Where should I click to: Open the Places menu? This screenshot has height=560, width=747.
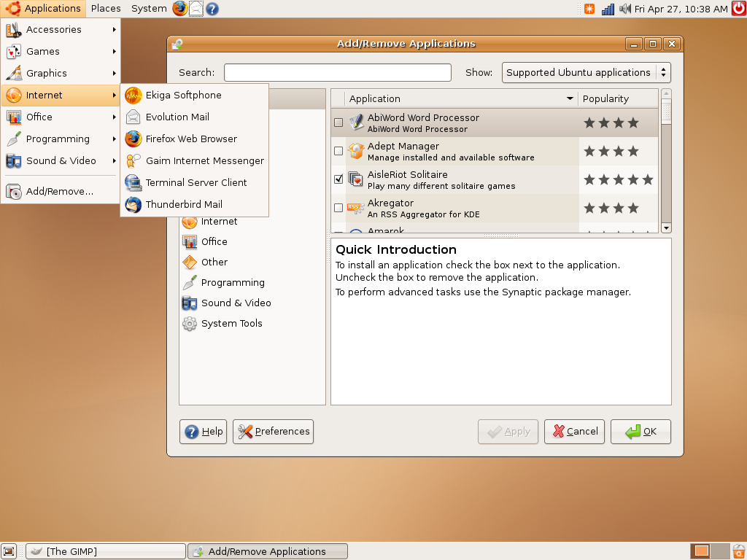click(x=106, y=9)
